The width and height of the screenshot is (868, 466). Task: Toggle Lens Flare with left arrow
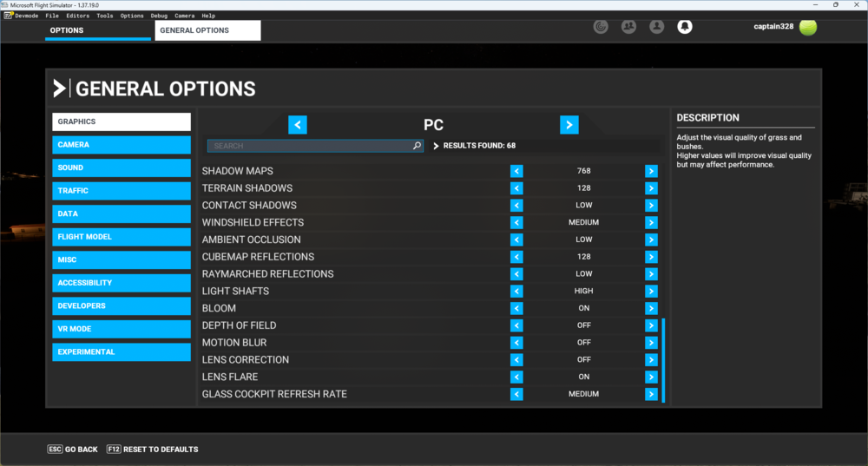point(516,377)
